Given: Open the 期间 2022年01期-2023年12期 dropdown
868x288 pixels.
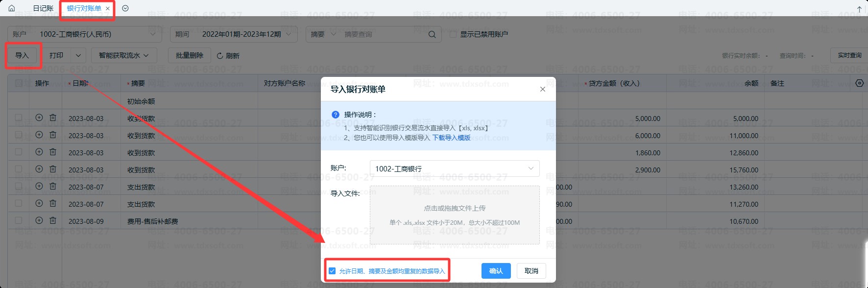Looking at the screenshot, I should (x=234, y=34).
